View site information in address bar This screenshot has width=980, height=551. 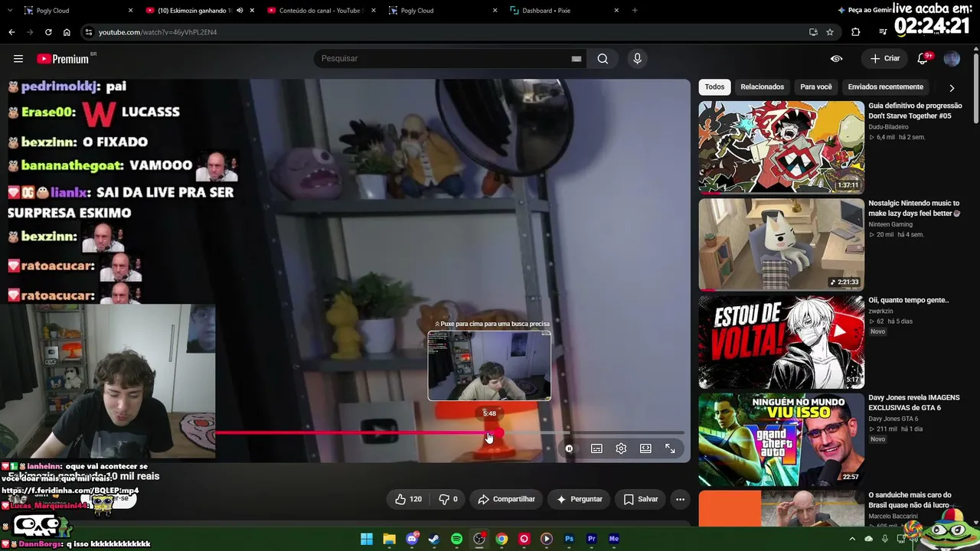tap(89, 32)
